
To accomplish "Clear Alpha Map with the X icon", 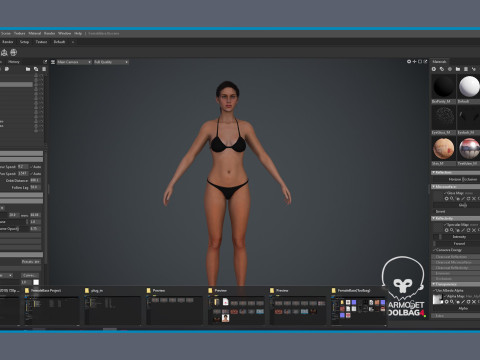I will (474, 302).
